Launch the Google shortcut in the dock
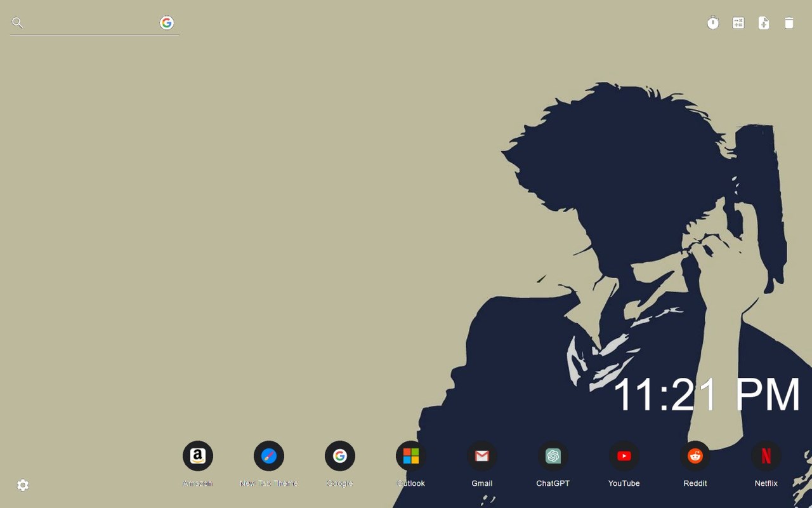Viewport: 812px width, 508px height. (x=340, y=456)
